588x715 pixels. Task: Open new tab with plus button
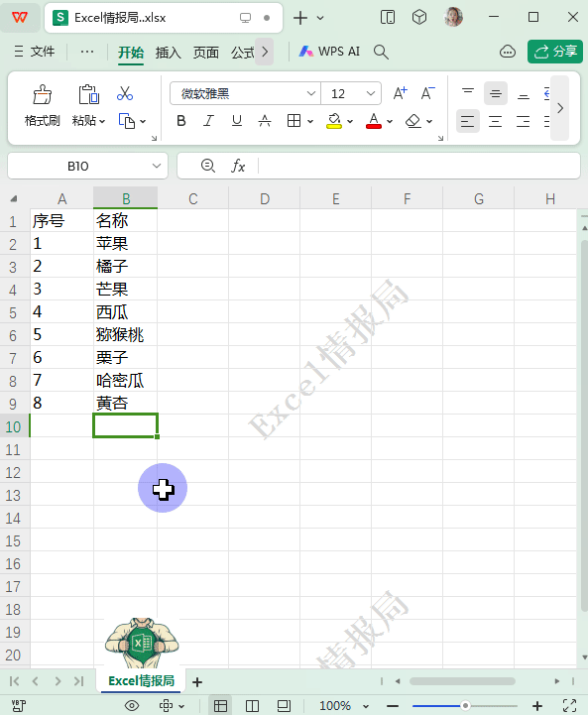pyautogui.click(x=300, y=18)
